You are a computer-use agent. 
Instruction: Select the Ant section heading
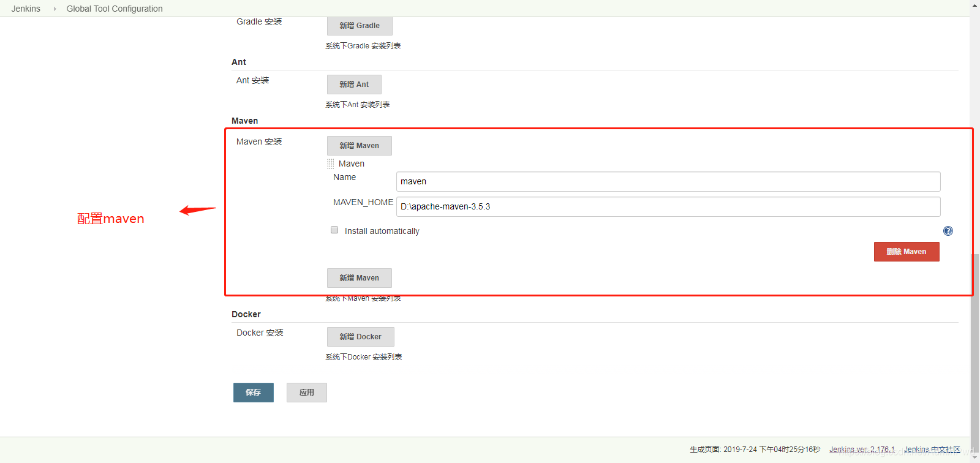(x=239, y=62)
